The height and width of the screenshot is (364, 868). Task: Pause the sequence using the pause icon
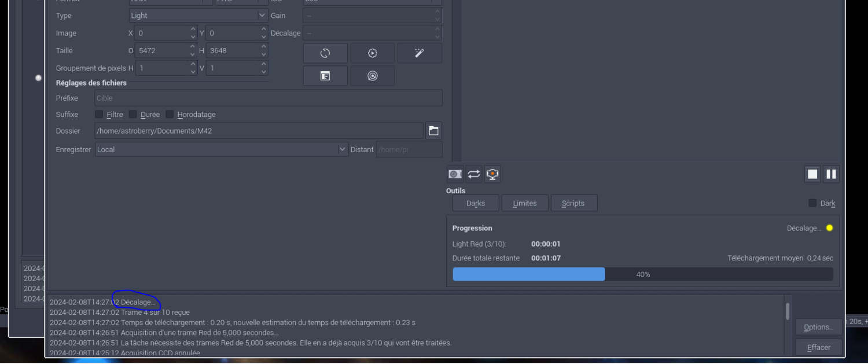point(831,174)
